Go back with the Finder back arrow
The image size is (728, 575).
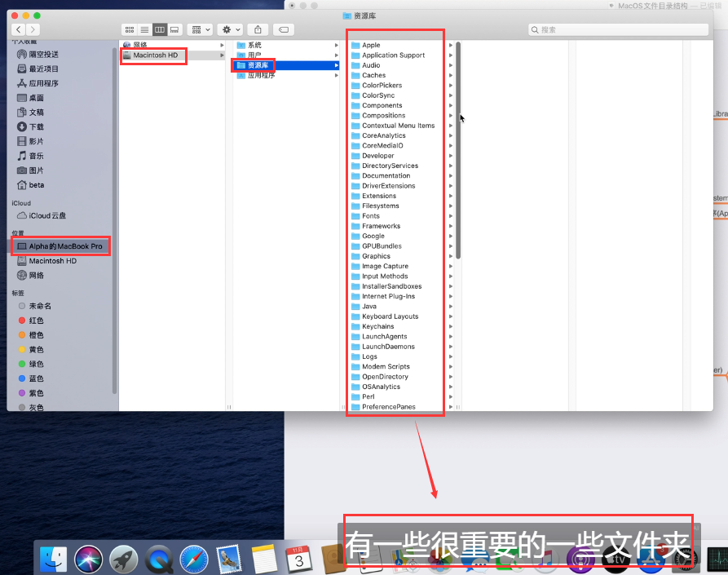pyautogui.click(x=19, y=29)
